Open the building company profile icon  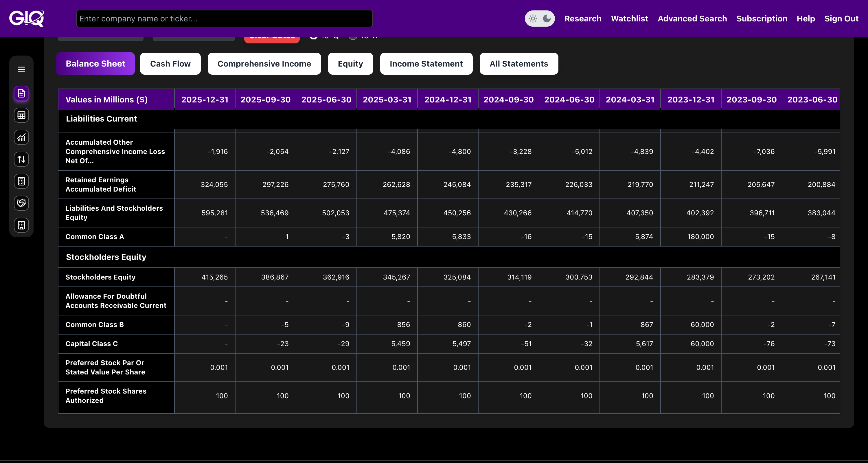(21, 225)
